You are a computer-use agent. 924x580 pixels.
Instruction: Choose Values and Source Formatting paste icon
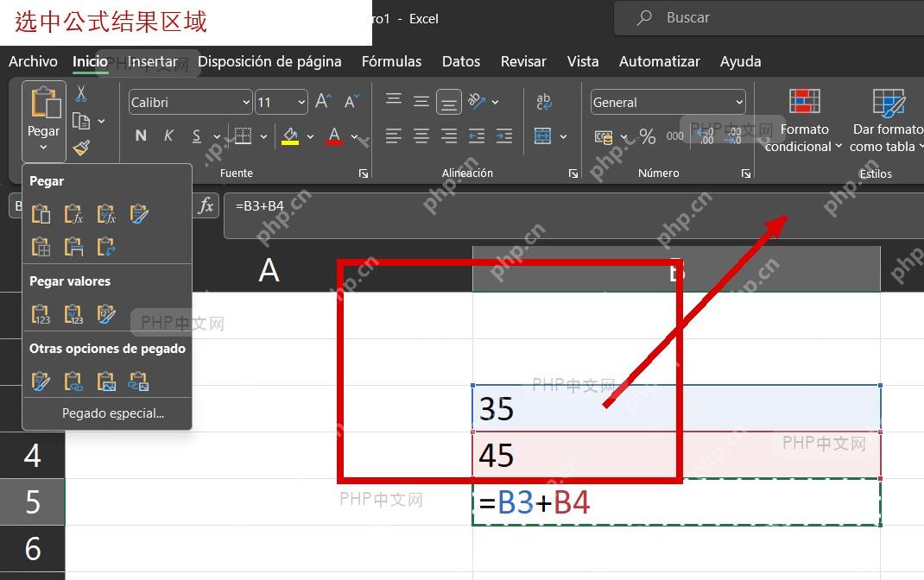point(106,314)
